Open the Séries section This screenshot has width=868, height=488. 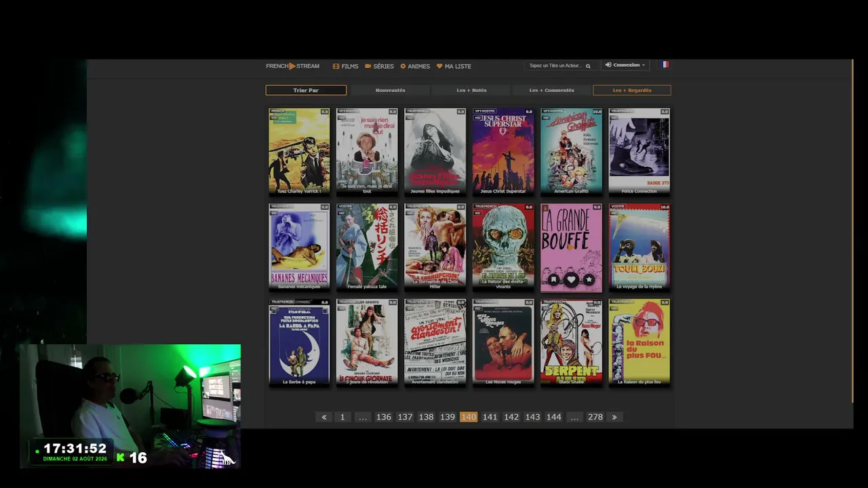[379, 66]
